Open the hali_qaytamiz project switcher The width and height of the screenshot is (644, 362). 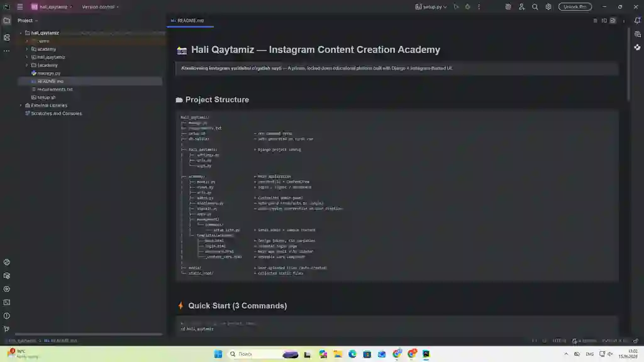pos(52,6)
